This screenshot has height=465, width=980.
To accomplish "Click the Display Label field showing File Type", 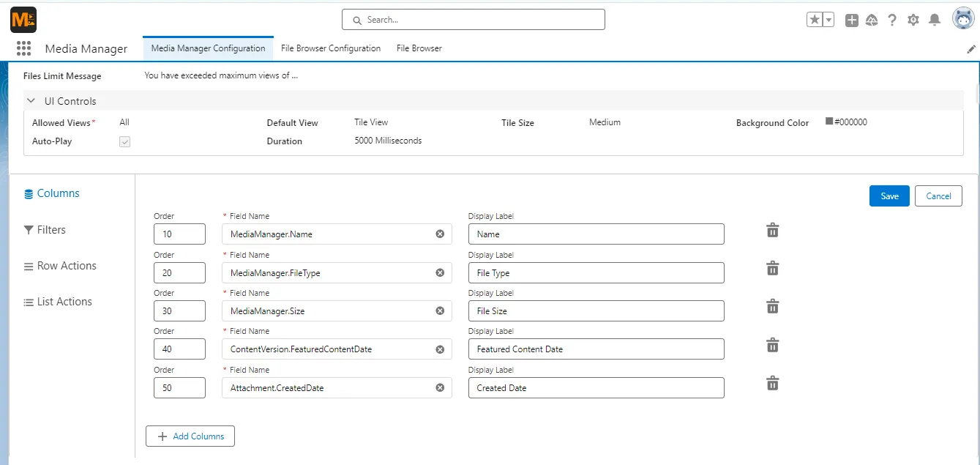I will [596, 272].
